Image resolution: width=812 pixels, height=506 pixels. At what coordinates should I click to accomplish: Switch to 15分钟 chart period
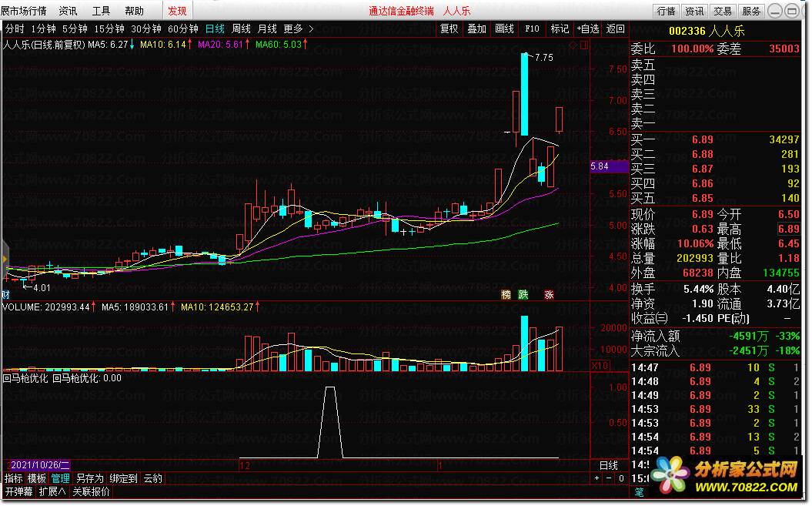(x=109, y=29)
